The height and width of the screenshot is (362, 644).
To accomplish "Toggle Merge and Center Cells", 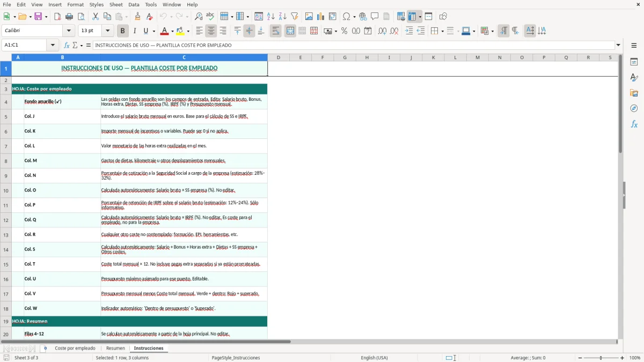I will pos(290,31).
